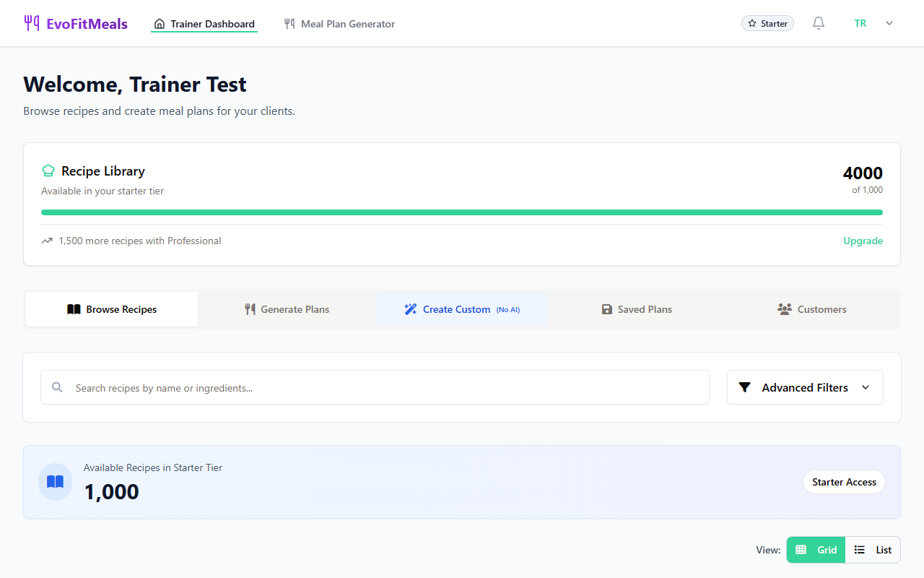Click the Upgrade link
924x578 pixels.
(x=863, y=241)
